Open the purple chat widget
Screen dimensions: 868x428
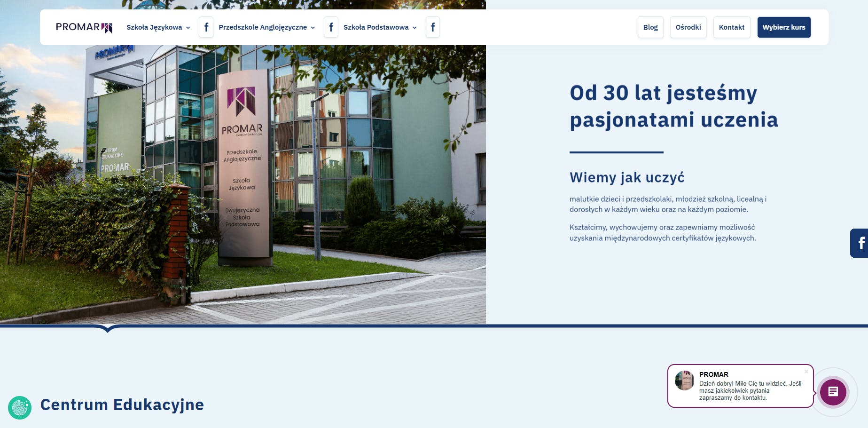click(x=833, y=392)
